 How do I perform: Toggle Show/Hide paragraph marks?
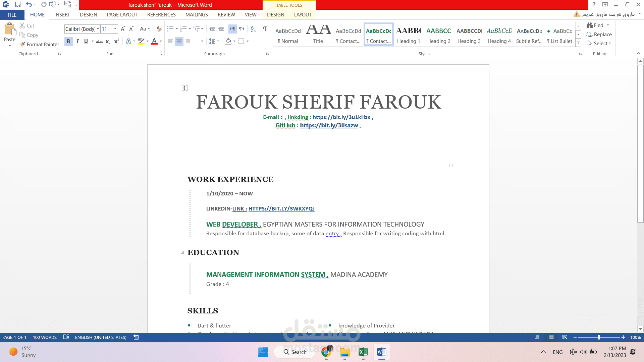[x=265, y=29]
